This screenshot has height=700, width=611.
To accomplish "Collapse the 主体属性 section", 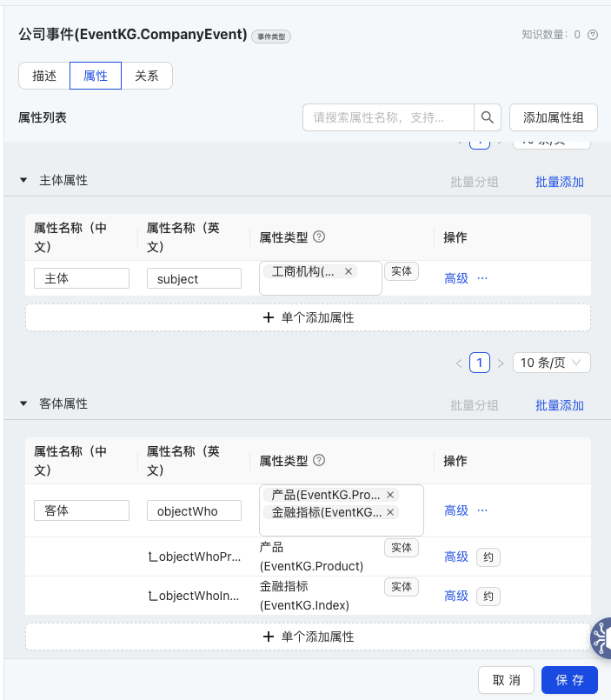I will coord(24,181).
